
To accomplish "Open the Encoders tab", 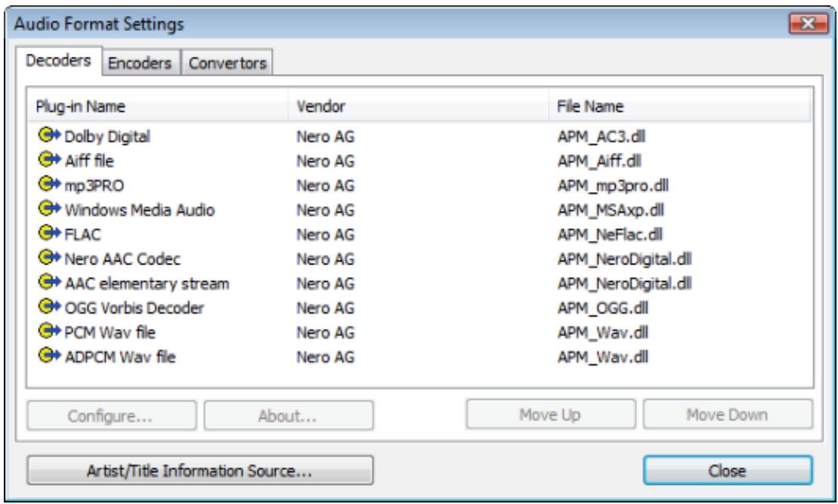I will point(140,63).
